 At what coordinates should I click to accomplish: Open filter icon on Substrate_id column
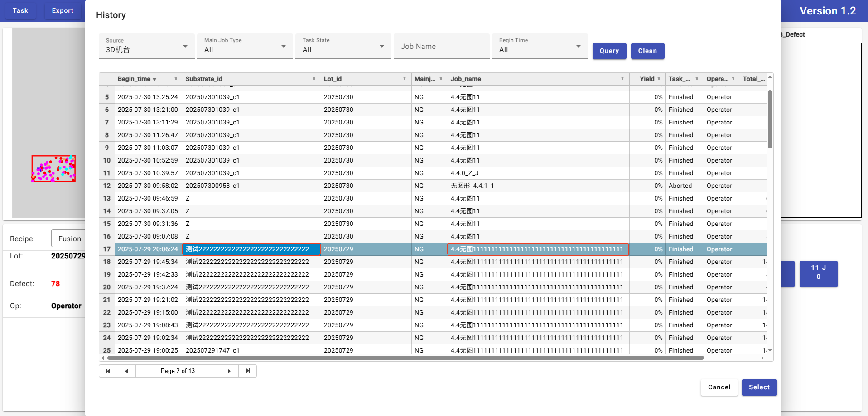point(314,79)
